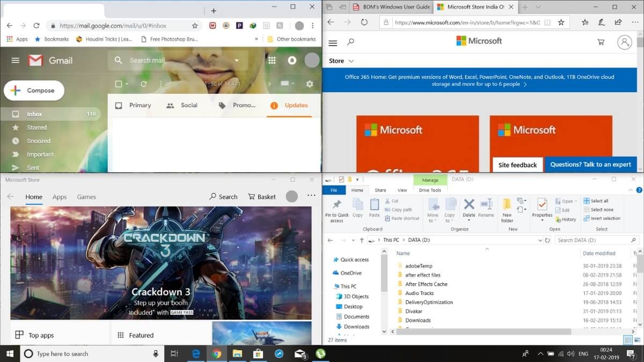Expand the Store dropdown on Microsoft site
The image size is (644, 362).
[351, 61]
